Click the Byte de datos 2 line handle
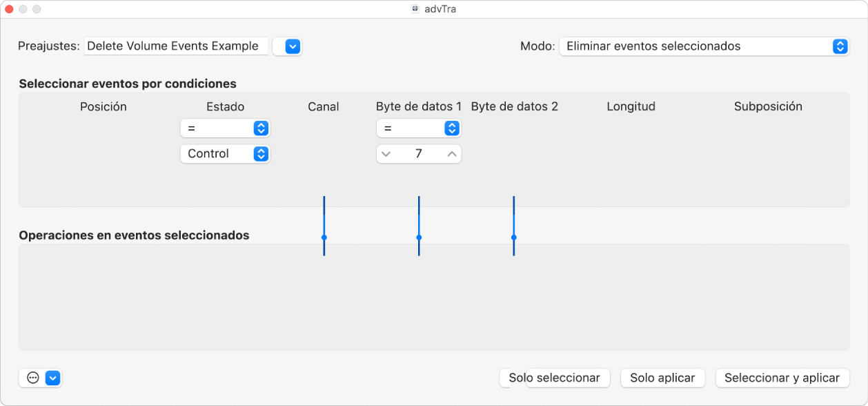The image size is (868, 406). coord(514,237)
